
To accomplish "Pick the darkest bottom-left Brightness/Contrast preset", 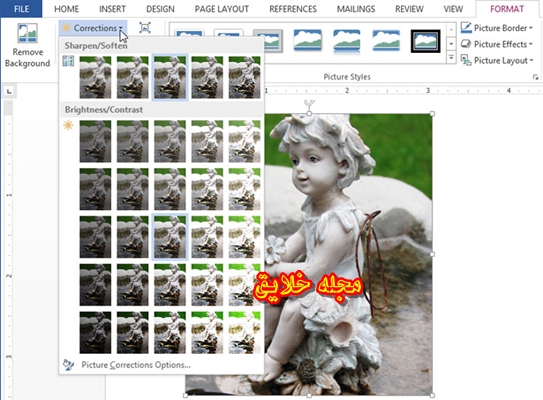I will click(95, 332).
